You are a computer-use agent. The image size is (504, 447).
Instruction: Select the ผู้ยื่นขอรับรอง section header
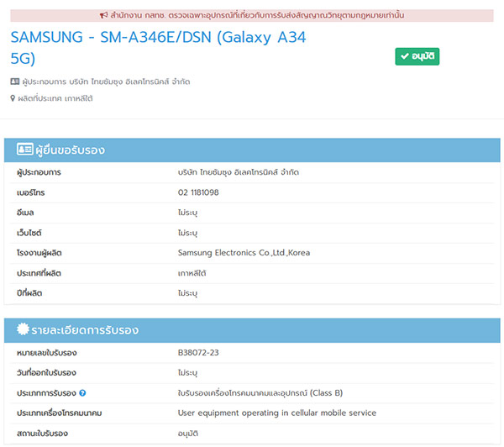click(252, 150)
